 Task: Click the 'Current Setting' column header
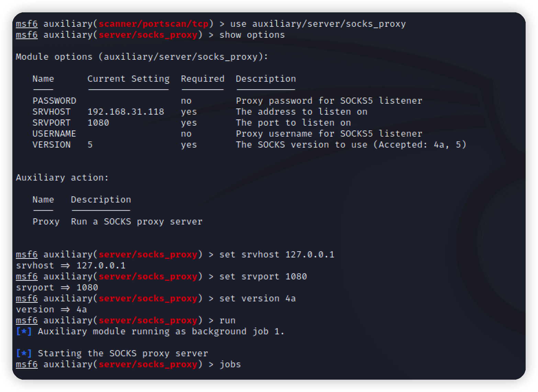pyautogui.click(x=128, y=79)
